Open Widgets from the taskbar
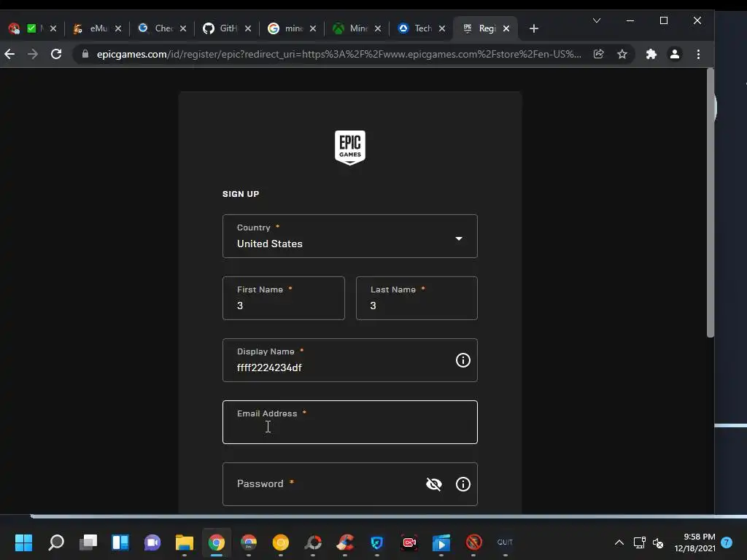The height and width of the screenshot is (560, 747). click(120, 542)
